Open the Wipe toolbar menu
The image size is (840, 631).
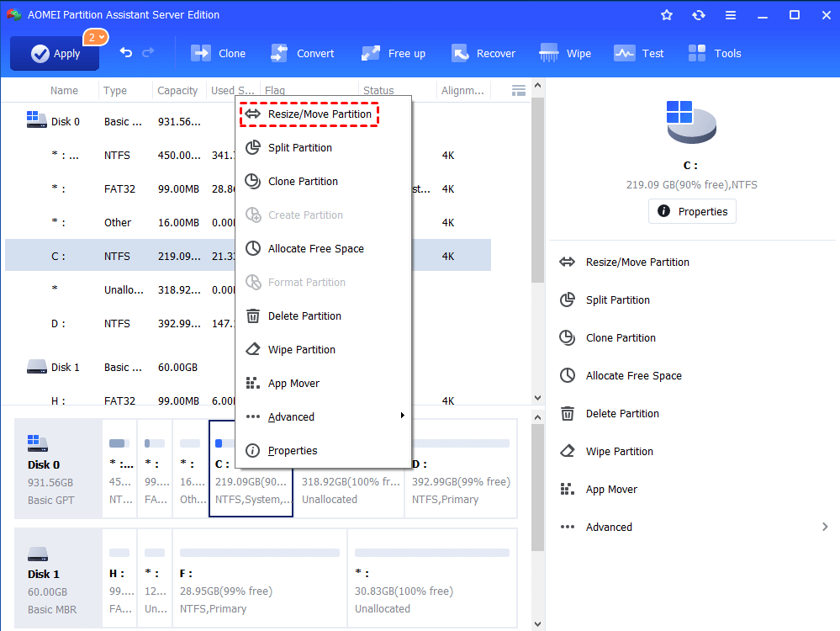(x=565, y=53)
